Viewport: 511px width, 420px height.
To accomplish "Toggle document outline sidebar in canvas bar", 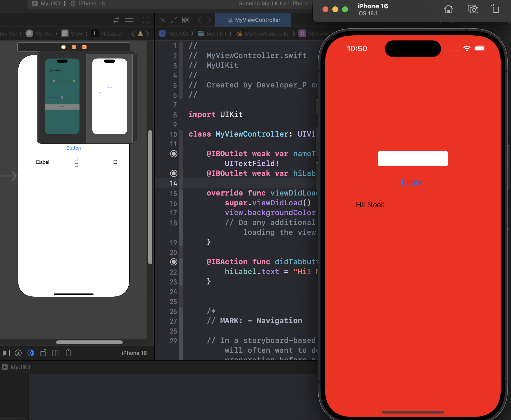I will pyautogui.click(x=7, y=353).
